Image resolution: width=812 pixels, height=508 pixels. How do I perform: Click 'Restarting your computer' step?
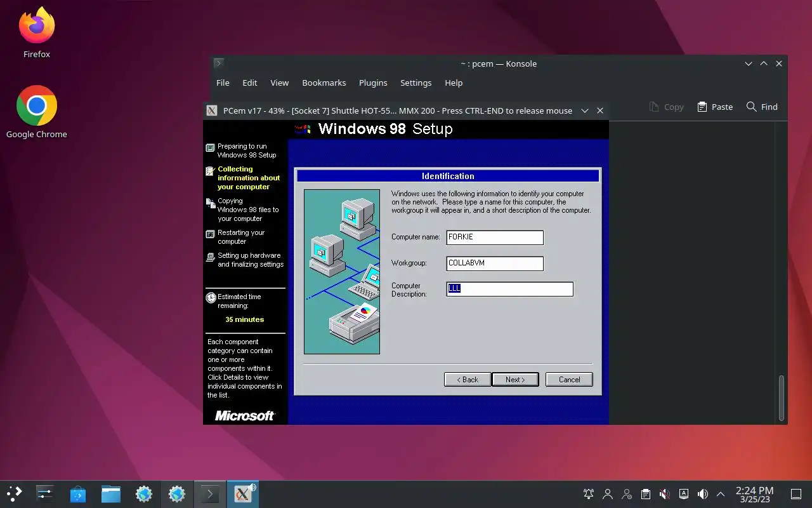click(x=241, y=237)
